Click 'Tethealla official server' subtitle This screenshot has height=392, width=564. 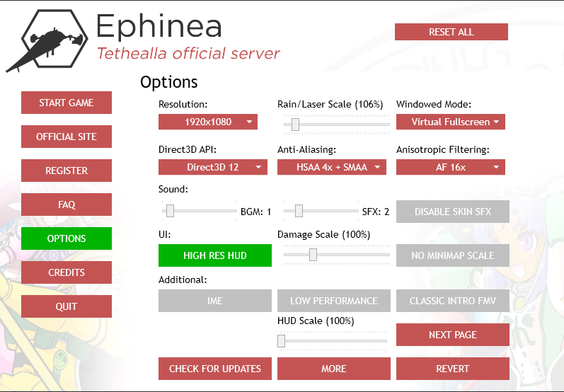[188, 54]
